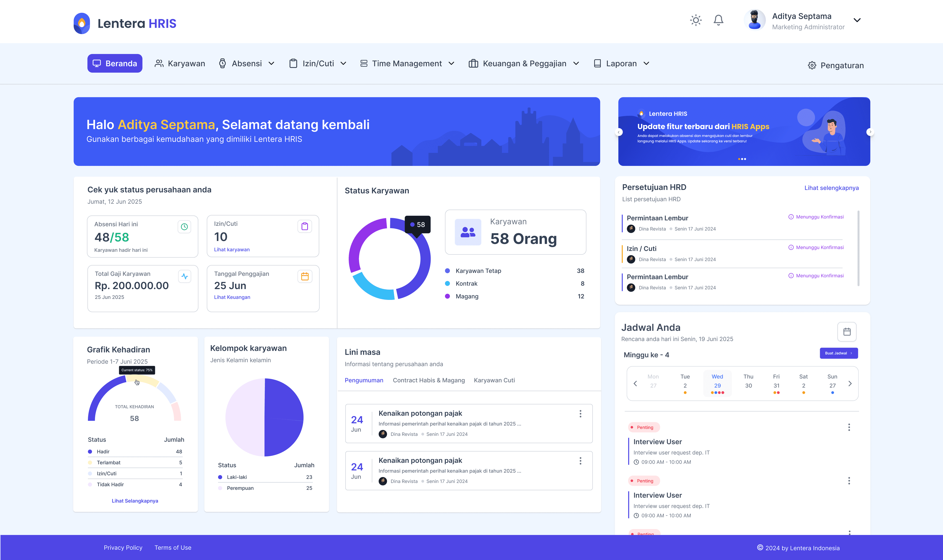This screenshot has width=943, height=560.
Task: Open the Beranda tab
Action: [115, 63]
